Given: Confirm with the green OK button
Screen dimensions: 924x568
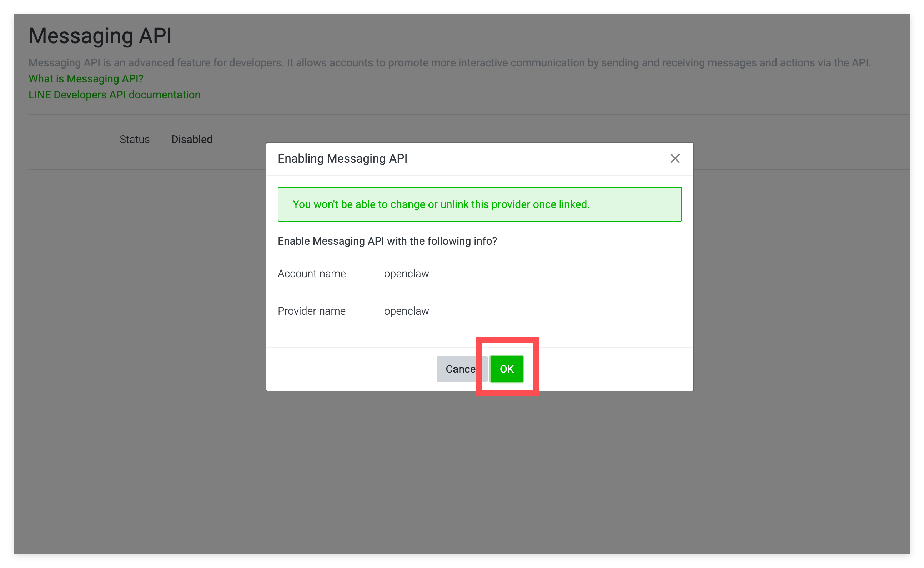Looking at the screenshot, I should (x=506, y=369).
